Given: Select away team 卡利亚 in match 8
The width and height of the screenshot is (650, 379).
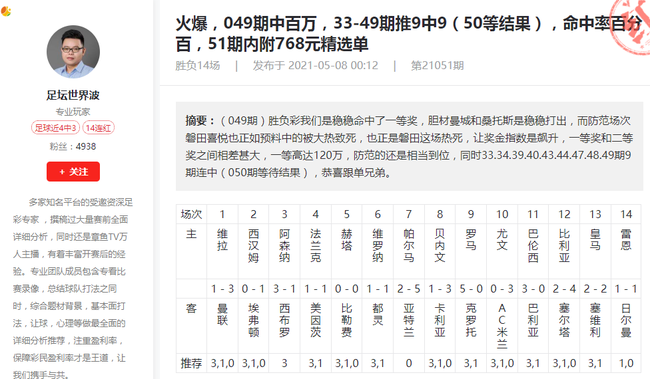Looking at the screenshot, I should coord(440,320).
